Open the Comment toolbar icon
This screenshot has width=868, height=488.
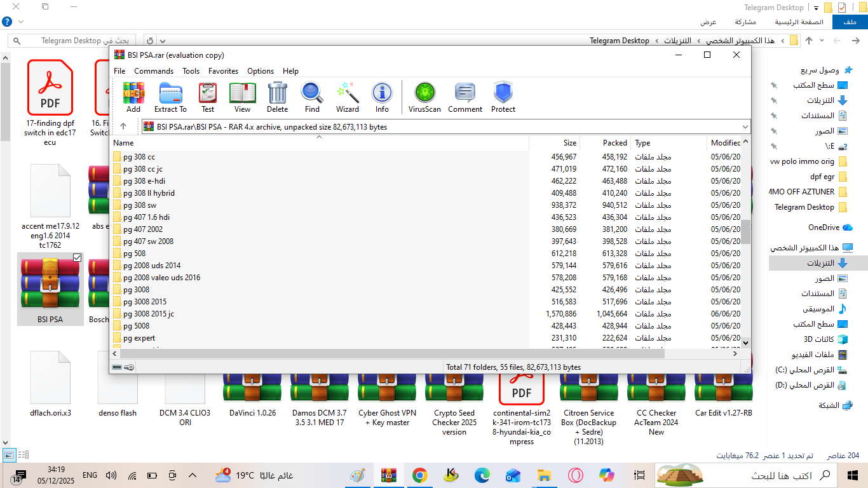[x=465, y=97]
